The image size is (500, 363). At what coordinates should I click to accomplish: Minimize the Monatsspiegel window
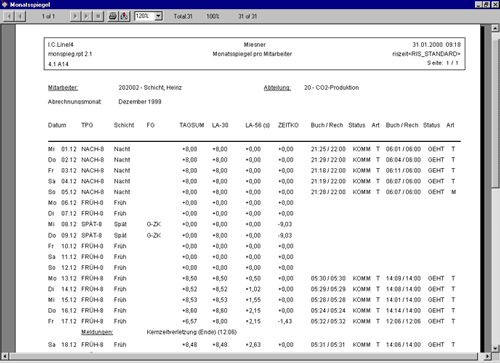click(x=478, y=4)
